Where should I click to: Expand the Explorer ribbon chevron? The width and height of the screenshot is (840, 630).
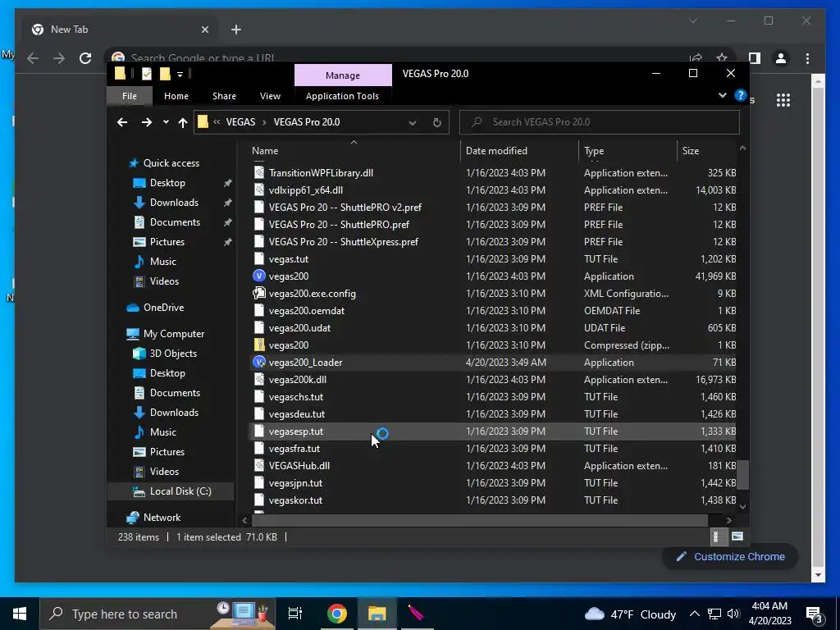(x=722, y=95)
